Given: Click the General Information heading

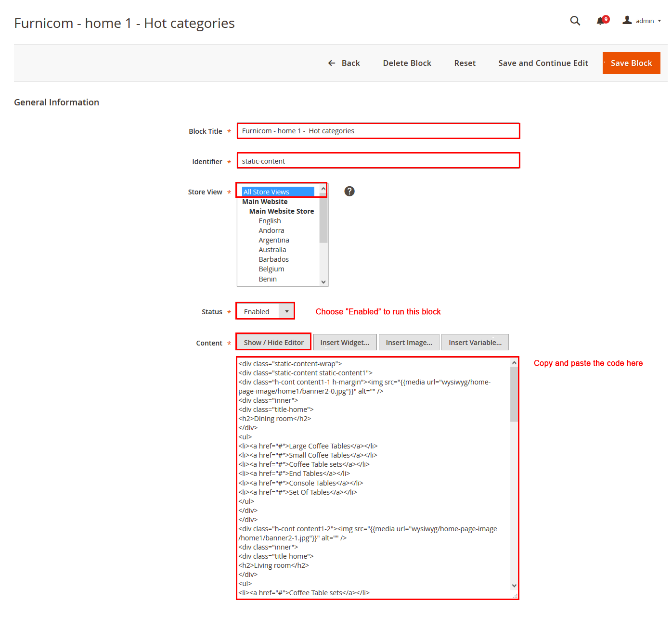Looking at the screenshot, I should click(x=56, y=102).
